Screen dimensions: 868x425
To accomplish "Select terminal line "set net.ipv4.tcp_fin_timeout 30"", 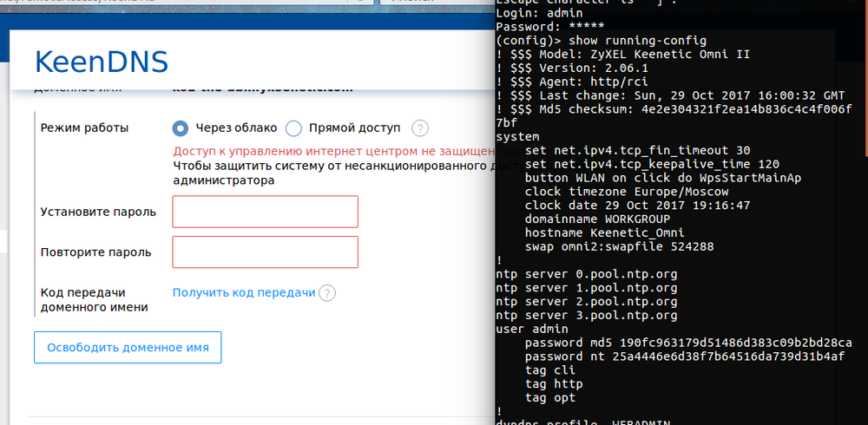I will [x=638, y=151].
